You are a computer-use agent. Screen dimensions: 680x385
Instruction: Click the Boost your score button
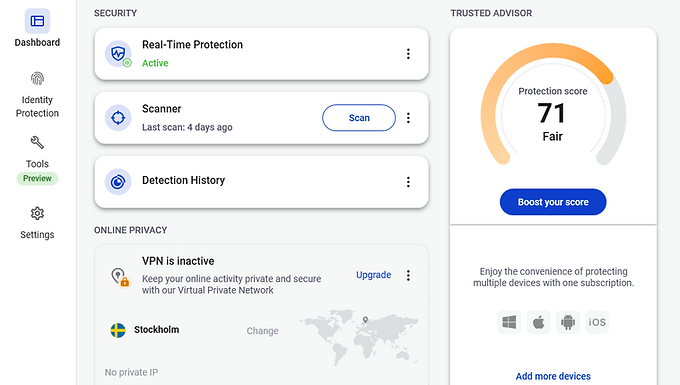pyautogui.click(x=553, y=202)
